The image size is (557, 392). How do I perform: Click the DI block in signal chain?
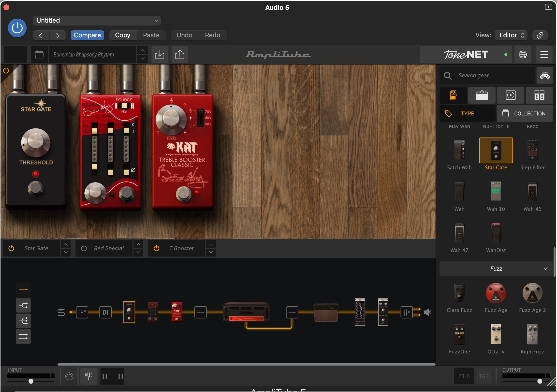[x=105, y=312]
